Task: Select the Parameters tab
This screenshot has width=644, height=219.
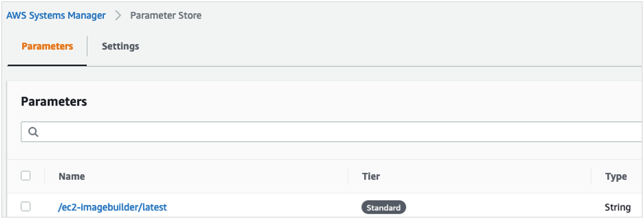Action: pyautogui.click(x=47, y=47)
